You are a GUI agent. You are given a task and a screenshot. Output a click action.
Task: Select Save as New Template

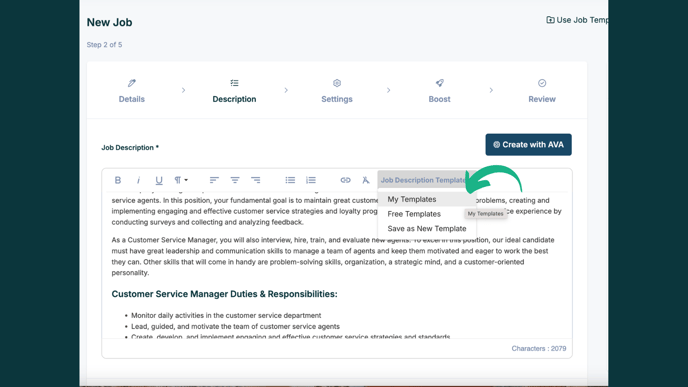click(426, 229)
